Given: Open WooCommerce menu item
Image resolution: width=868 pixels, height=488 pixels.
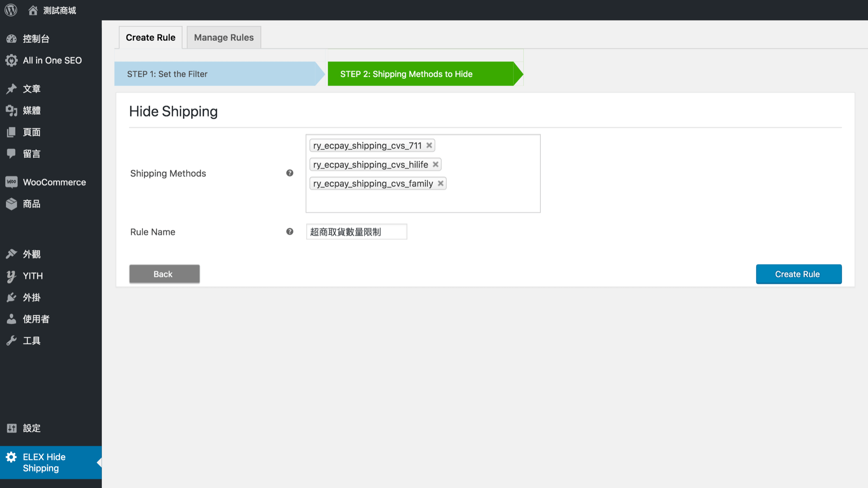Looking at the screenshot, I should click(54, 182).
